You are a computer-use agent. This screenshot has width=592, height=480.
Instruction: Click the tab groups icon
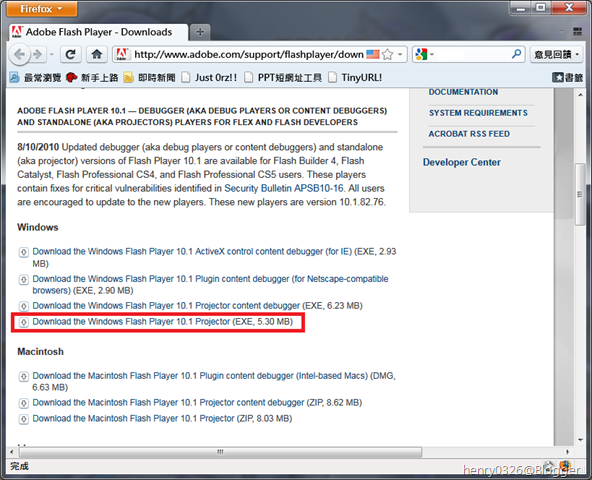click(x=577, y=32)
